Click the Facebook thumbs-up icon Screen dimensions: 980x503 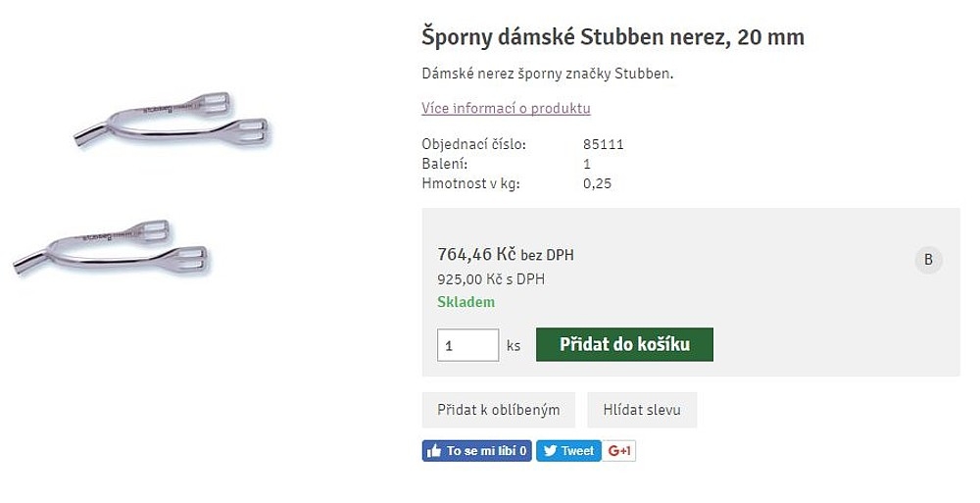coord(434,451)
